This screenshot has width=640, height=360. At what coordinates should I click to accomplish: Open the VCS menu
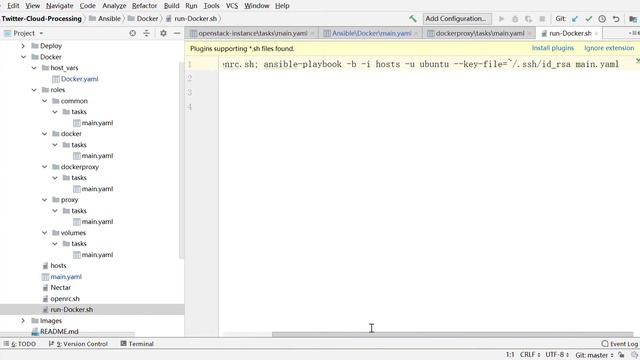click(232, 6)
